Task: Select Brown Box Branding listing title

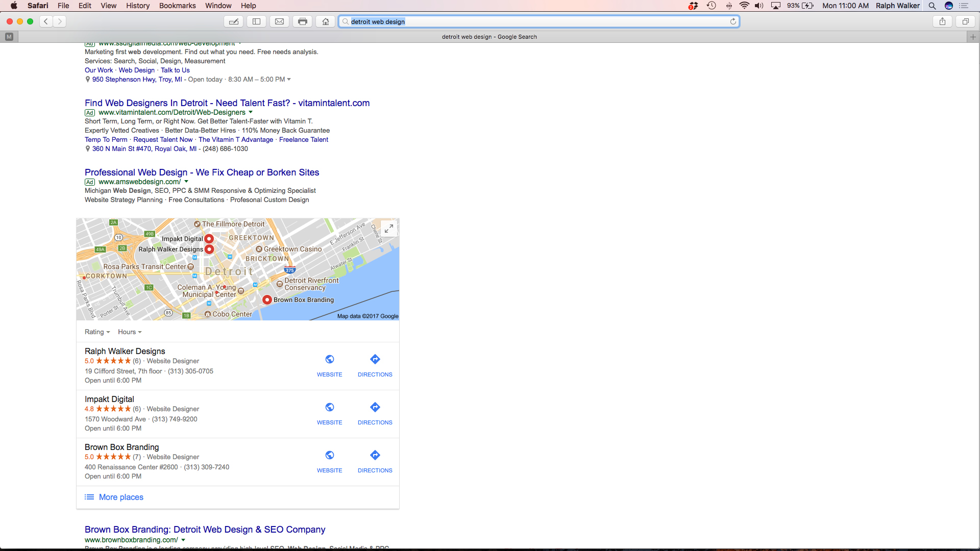Action: (x=122, y=447)
